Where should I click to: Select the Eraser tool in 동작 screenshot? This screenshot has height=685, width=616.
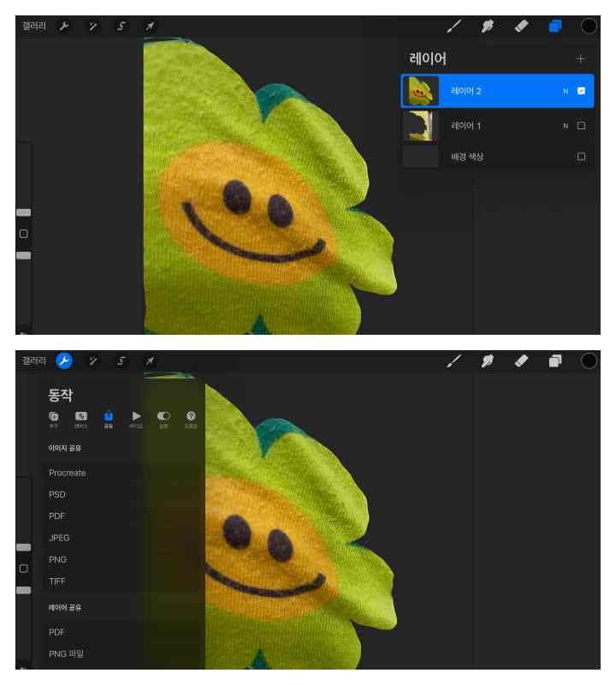tap(521, 360)
